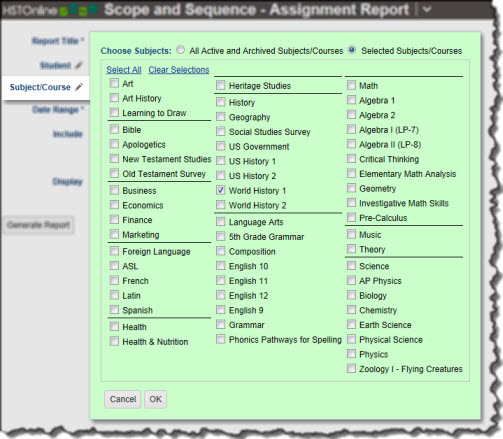Uncheck the World History 1 checkbox
Image resolution: width=503 pixels, height=439 pixels.
click(220, 190)
